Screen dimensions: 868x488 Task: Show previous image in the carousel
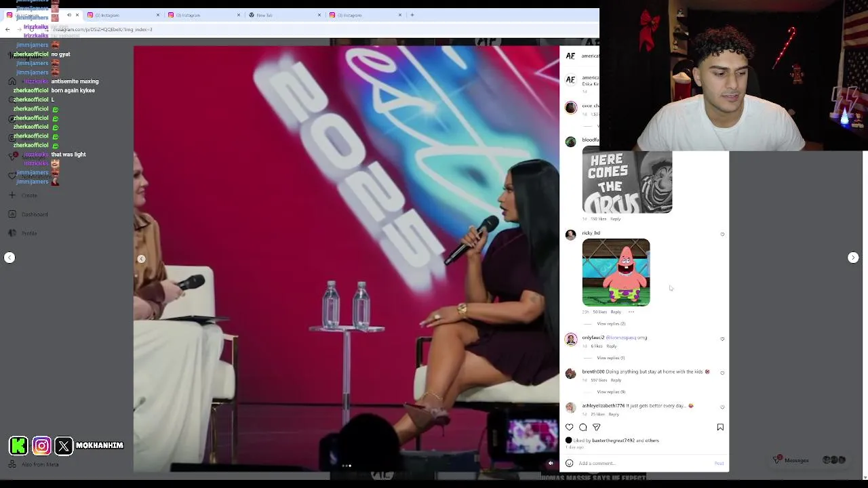(x=141, y=259)
